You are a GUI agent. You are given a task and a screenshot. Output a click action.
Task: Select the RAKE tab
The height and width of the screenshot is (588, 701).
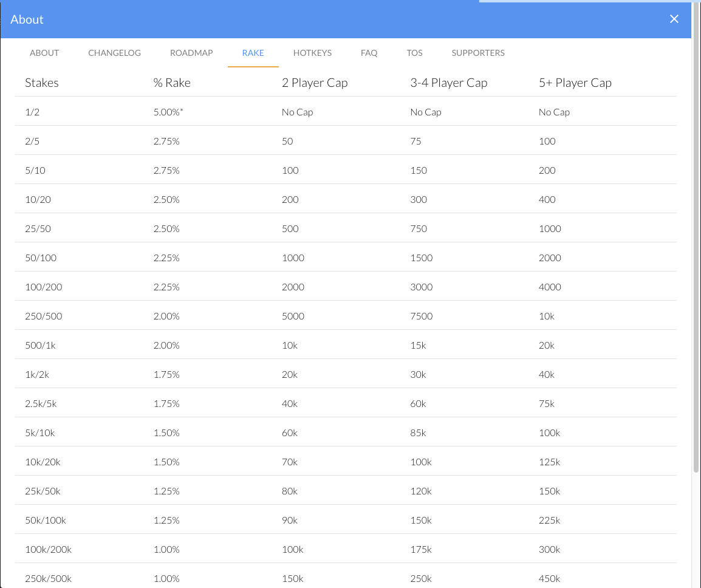(x=253, y=53)
